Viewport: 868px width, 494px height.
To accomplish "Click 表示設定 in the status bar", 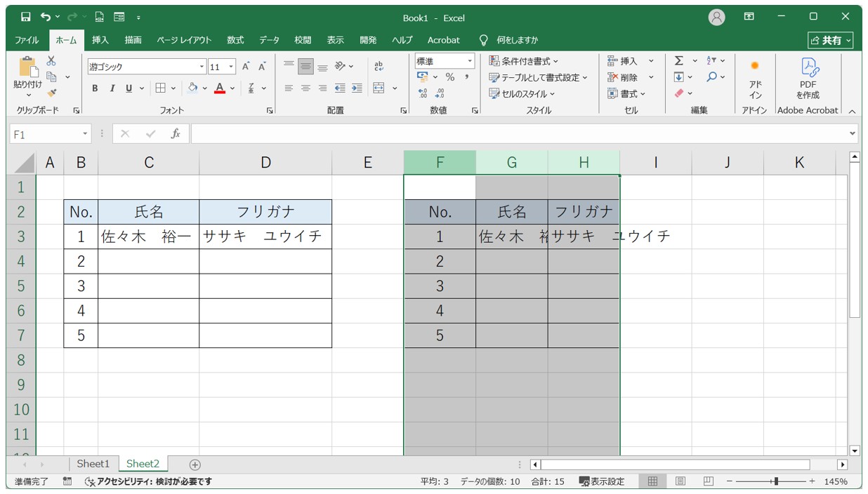I will click(602, 481).
